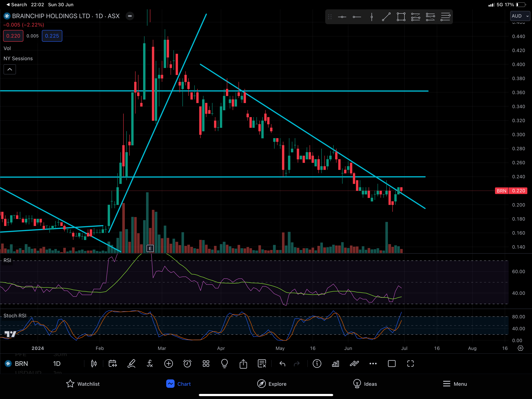Tap the grey pill beside ASX title
This screenshot has height=399, width=532.
(130, 16)
